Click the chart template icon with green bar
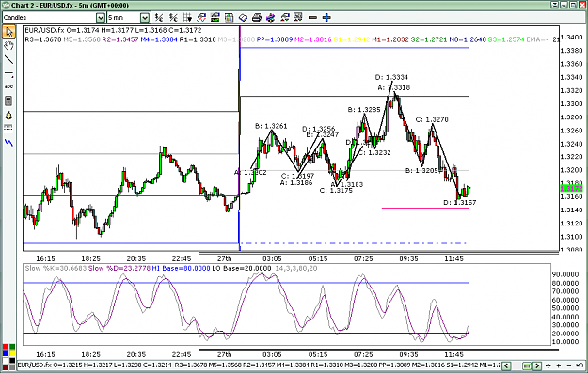Image resolution: width=588 pixels, height=373 pixels. pos(215,17)
